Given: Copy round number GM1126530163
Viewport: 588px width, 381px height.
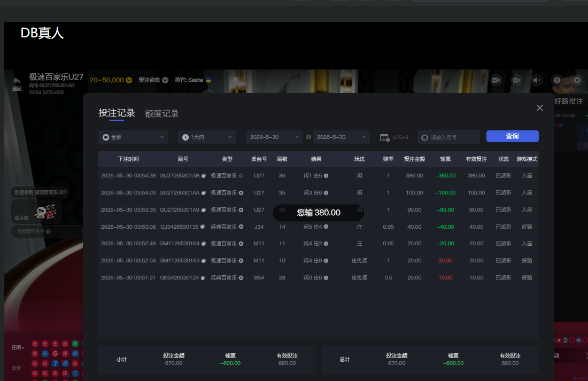Looking at the screenshot, I should [x=204, y=261].
